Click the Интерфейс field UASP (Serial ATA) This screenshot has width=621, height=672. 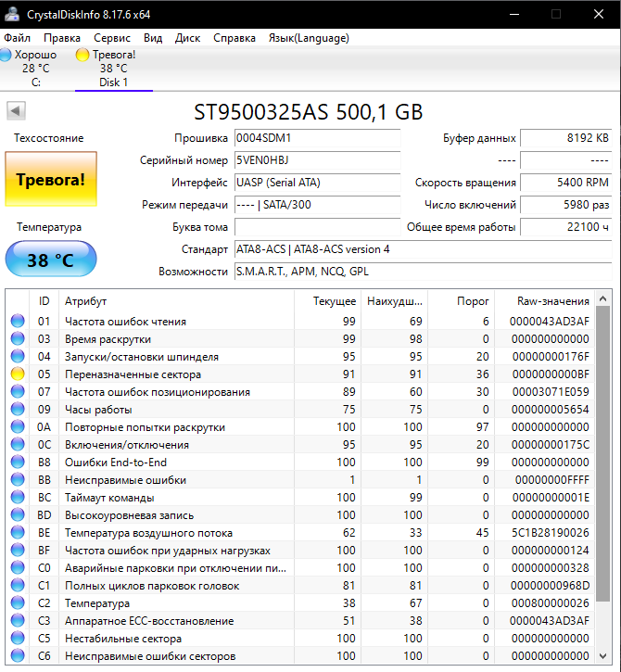tap(317, 183)
